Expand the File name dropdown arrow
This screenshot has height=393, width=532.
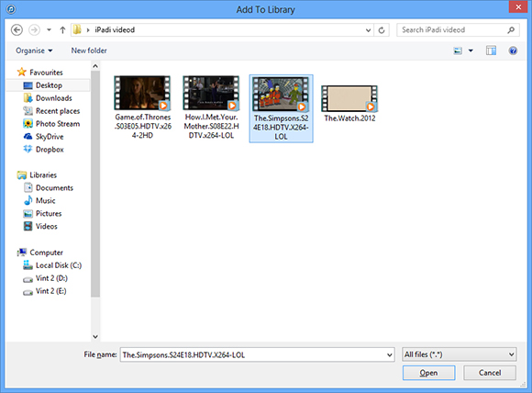(389, 355)
